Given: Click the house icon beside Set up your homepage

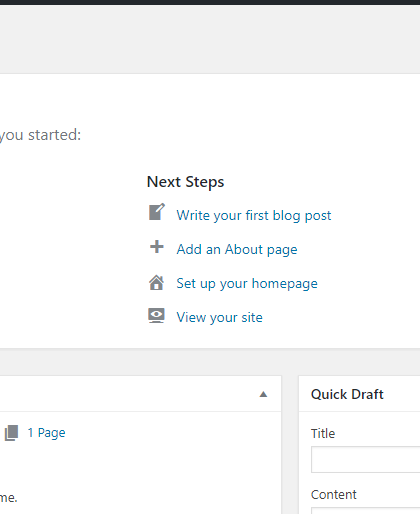Looking at the screenshot, I should 156,283.
